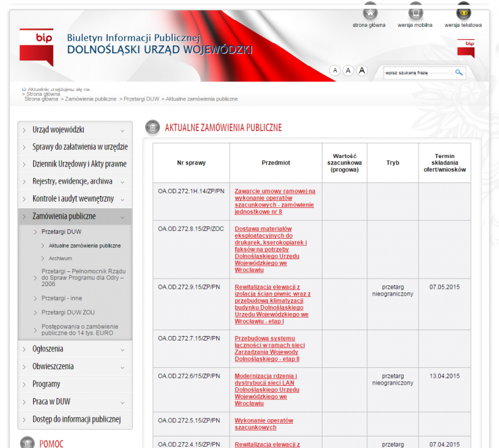
Task: Select the smallest font size A
Action: click(335, 70)
